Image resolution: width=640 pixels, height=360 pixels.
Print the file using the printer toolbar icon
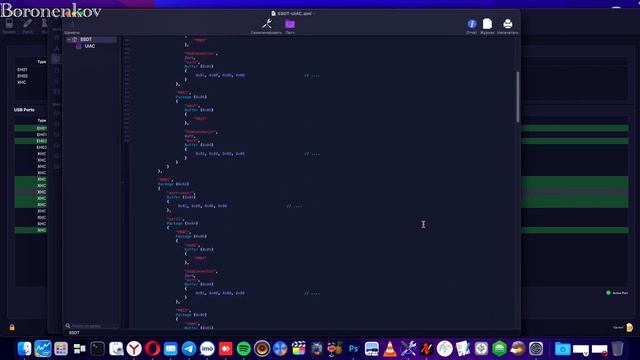coord(508,24)
